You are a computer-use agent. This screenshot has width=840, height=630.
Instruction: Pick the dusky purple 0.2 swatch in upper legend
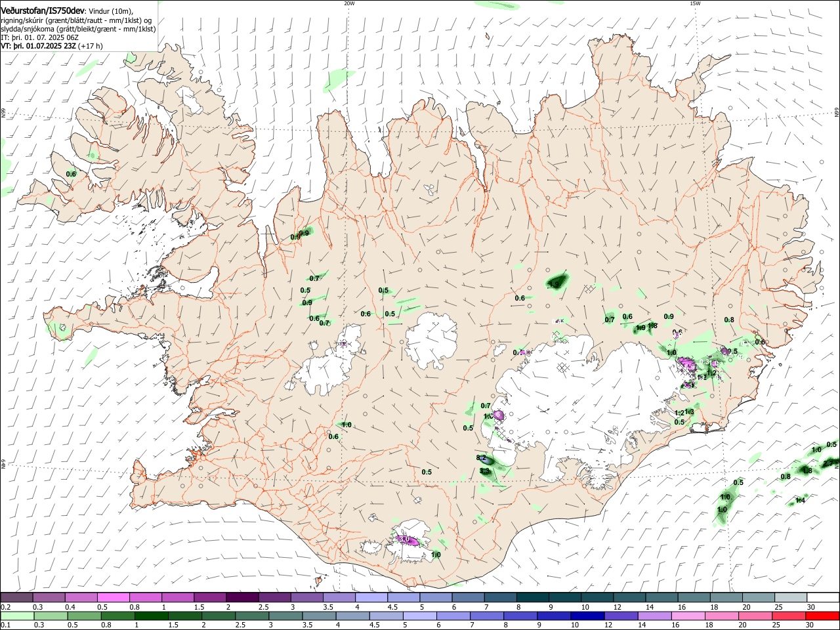tap(16, 597)
